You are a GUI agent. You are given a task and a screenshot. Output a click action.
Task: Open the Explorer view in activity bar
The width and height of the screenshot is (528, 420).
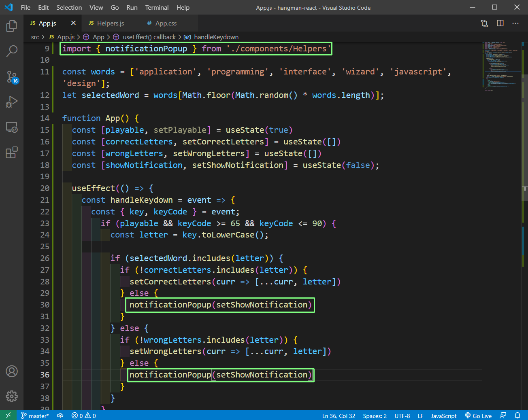(12, 26)
